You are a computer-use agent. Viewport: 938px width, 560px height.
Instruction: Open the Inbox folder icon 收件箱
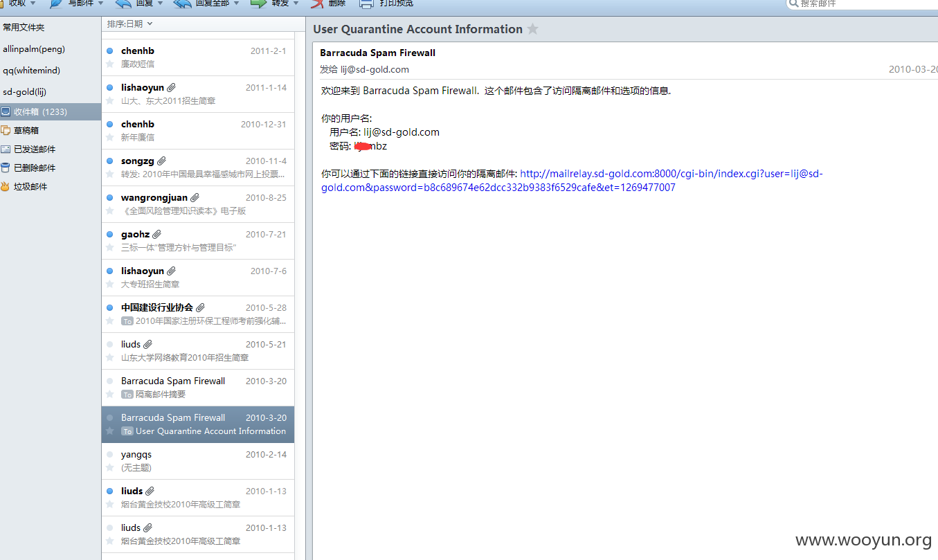coord(6,111)
